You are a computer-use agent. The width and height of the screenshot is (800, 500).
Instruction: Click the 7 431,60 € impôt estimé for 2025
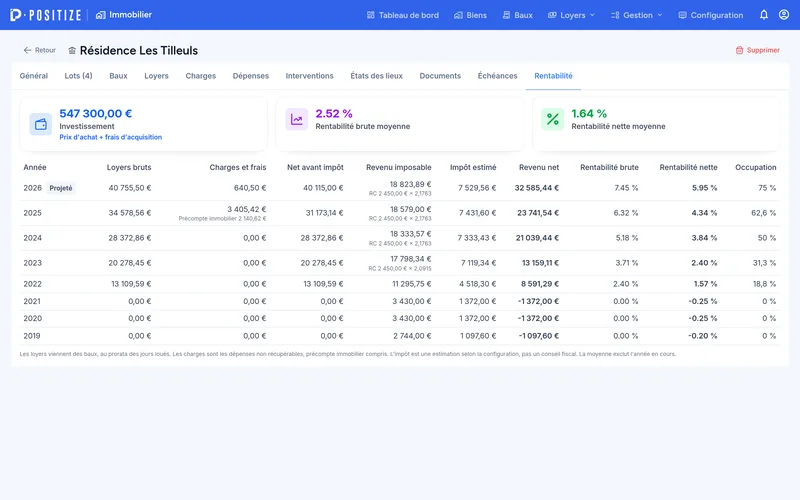coord(478,213)
